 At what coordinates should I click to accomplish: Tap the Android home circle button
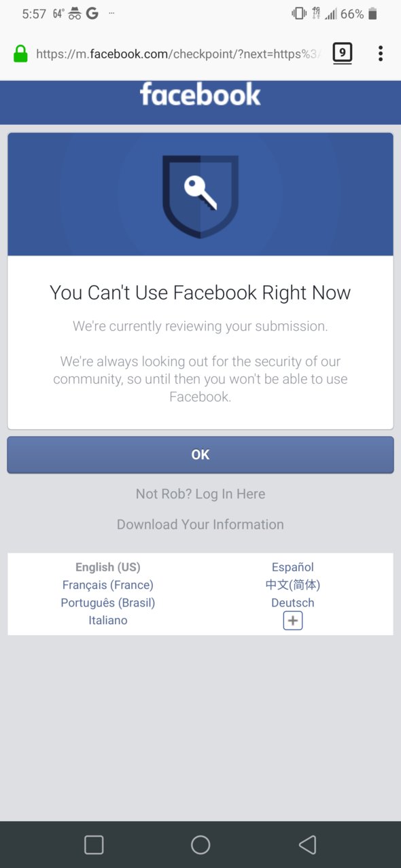point(201,844)
